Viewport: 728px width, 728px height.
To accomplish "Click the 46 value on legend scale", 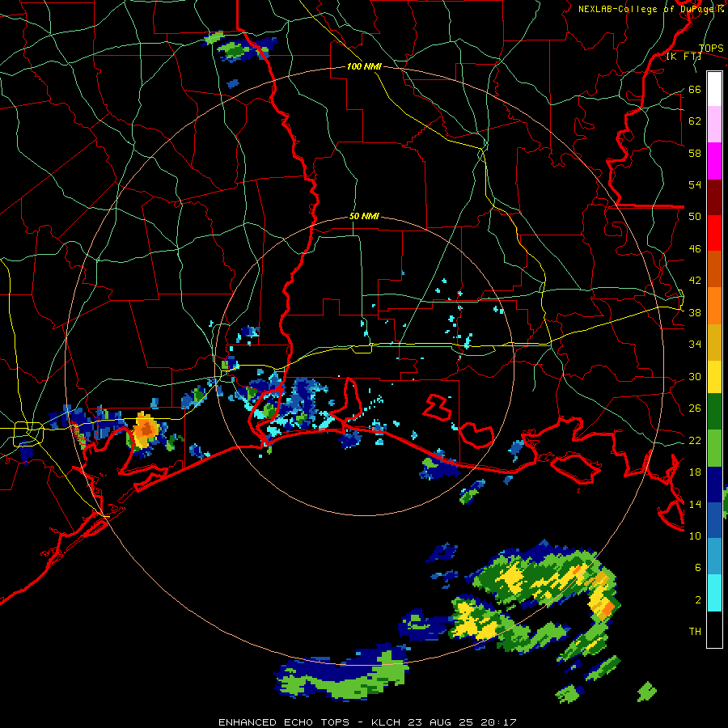I will tap(695, 249).
